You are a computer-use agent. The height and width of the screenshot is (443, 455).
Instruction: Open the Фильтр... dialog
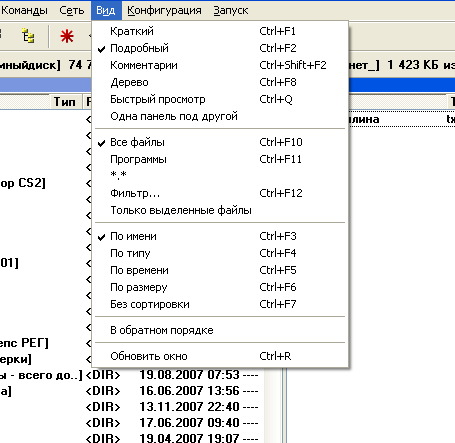(220, 193)
